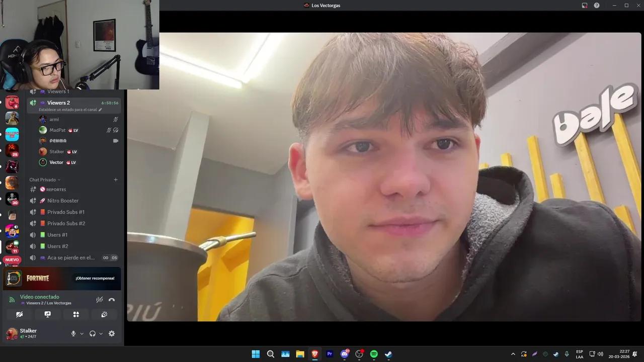This screenshot has height=362, width=644.
Task: Join the Users #1 voice channel
Action: point(73,235)
